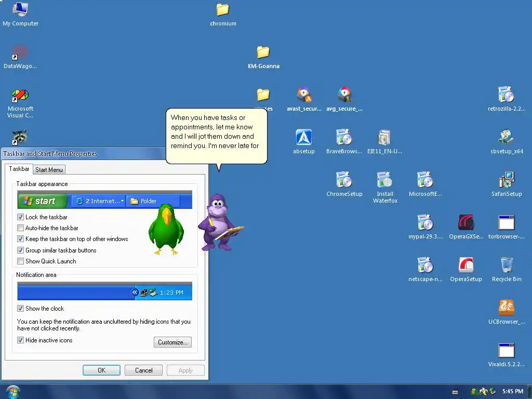This screenshot has width=532, height=399.
Task: Click the green arrow tray icon
Action: [x=493, y=392]
